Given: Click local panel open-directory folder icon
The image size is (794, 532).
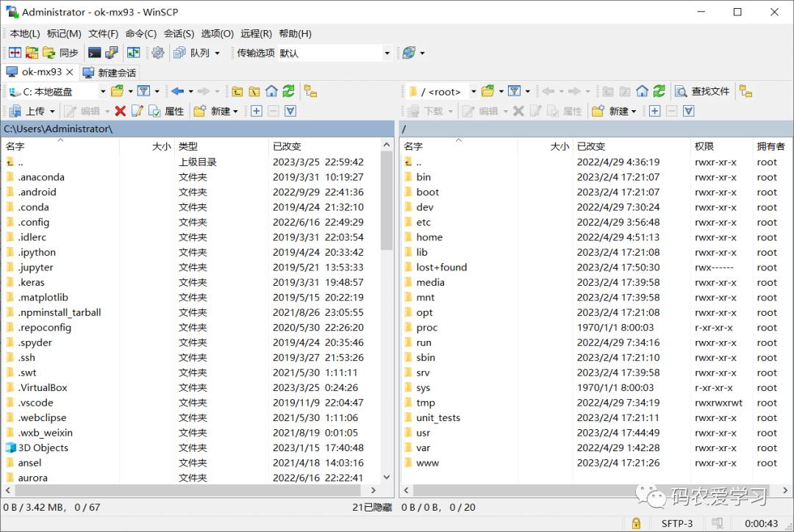Looking at the screenshot, I should pos(118,91).
